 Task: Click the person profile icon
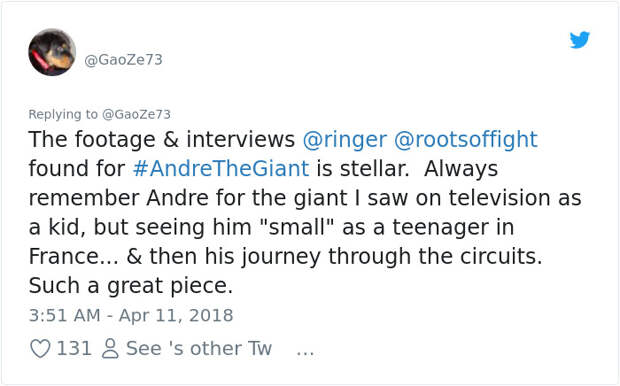(x=110, y=349)
